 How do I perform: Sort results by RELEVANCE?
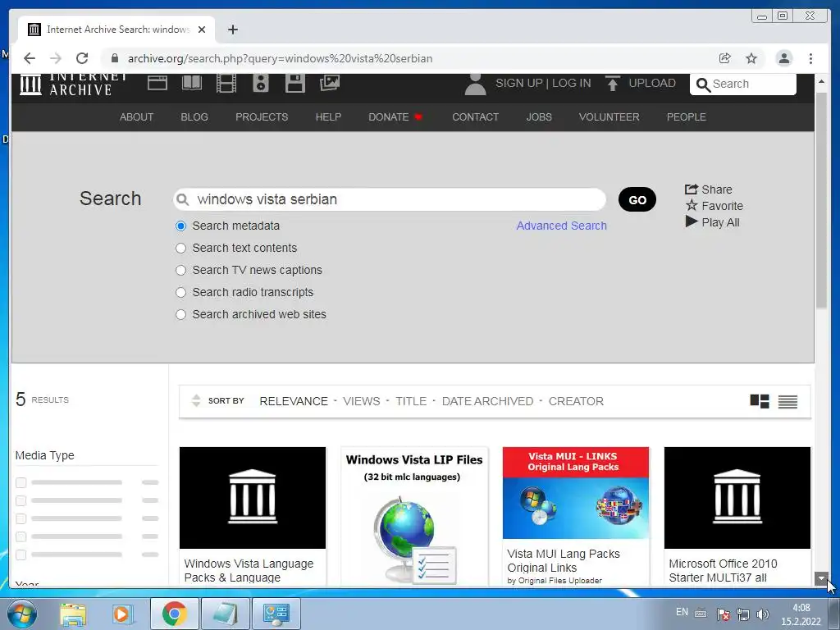[x=294, y=401]
